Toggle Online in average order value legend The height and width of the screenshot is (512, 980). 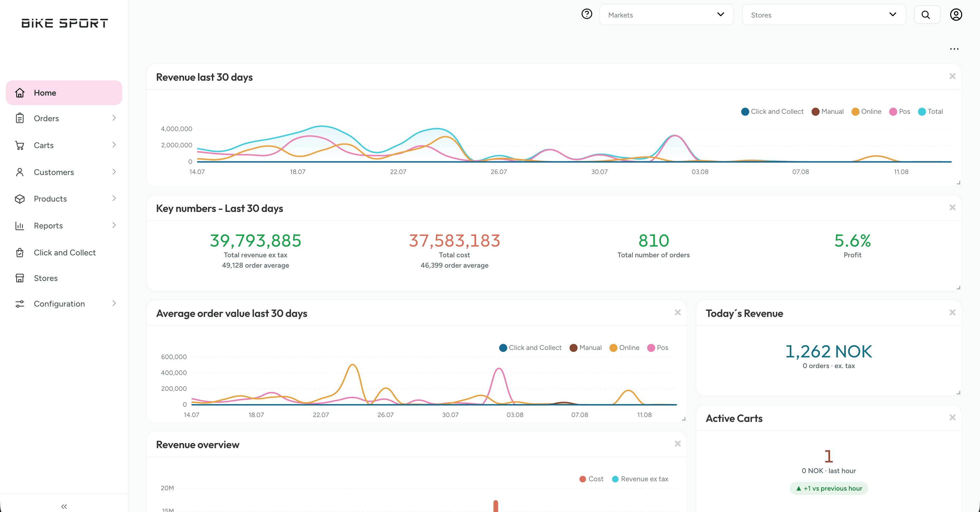624,348
